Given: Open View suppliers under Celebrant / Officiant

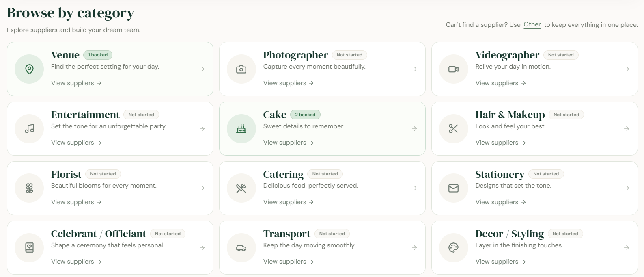Looking at the screenshot, I should tap(76, 262).
